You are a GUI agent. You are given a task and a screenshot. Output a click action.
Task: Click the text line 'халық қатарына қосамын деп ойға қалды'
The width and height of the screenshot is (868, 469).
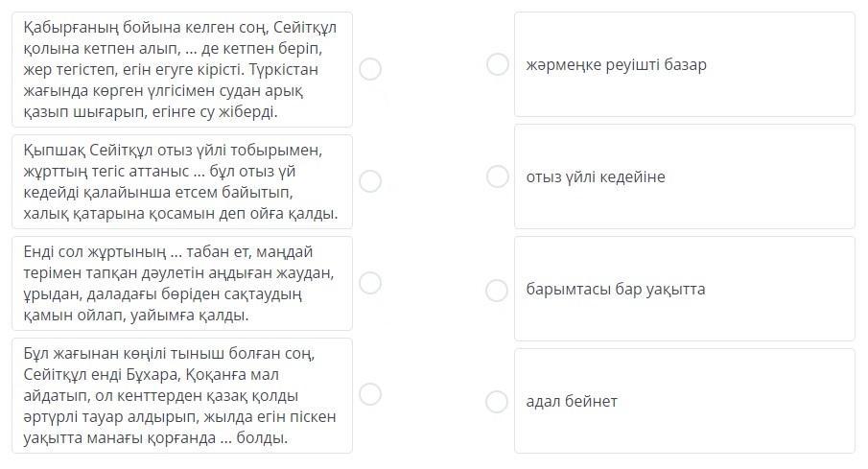180,214
